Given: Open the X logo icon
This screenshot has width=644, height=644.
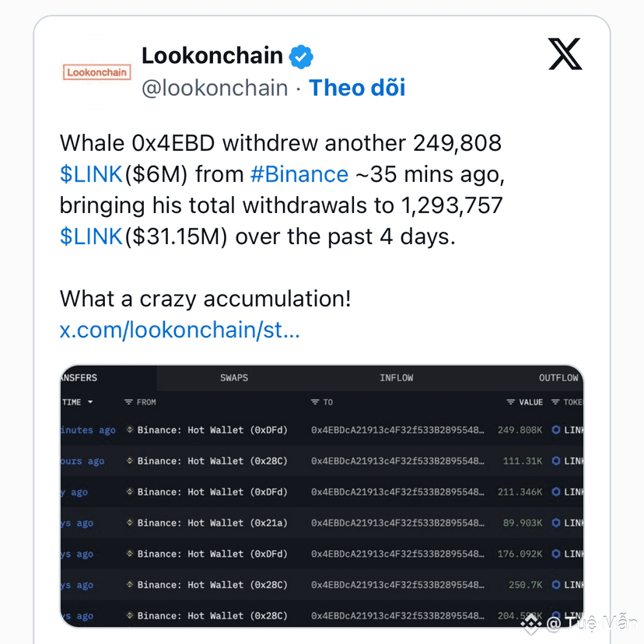Looking at the screenshot, I should coord(565,54).
